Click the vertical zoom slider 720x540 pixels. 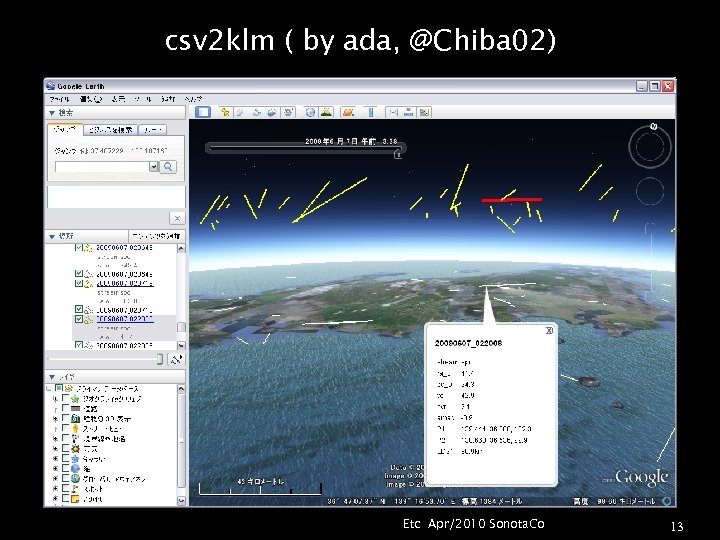tap(650, 259)
